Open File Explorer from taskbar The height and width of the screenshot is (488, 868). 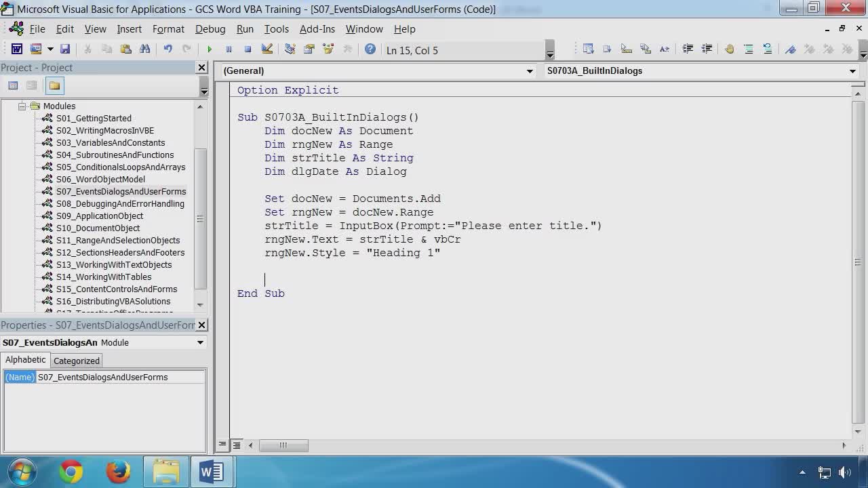(165, 472)
